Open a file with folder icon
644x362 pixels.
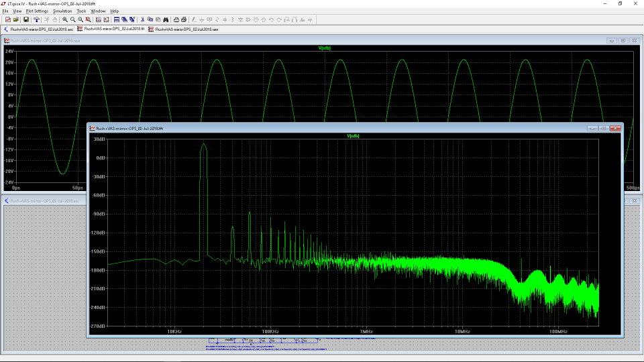pyautogui.click(x=16, y=19)
